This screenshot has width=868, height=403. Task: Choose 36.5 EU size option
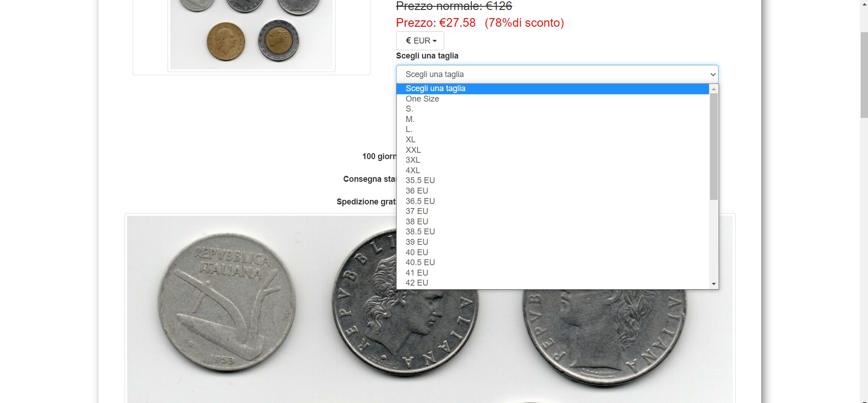point(552,201)
